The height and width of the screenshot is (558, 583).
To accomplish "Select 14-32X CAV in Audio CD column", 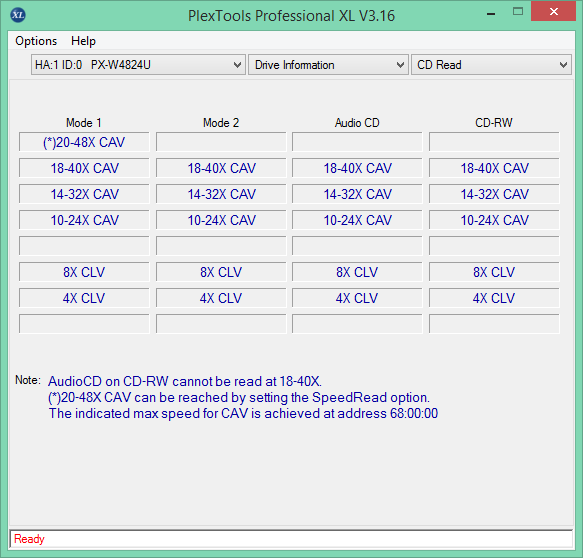I will click(x=357, y=194).
